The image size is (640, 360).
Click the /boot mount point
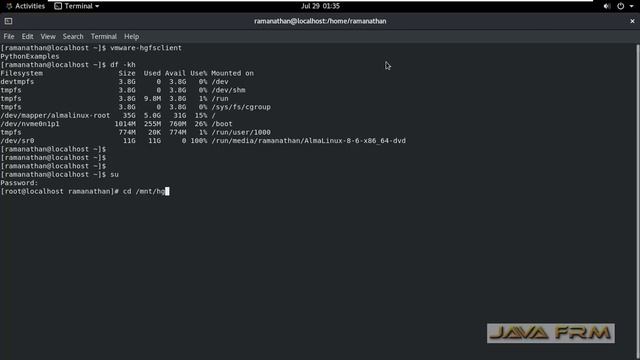pos(222,124)
